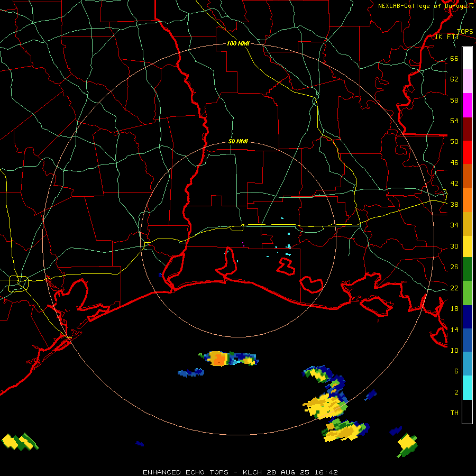
Task: Click the 18 legend value
Action: (454, 309)
